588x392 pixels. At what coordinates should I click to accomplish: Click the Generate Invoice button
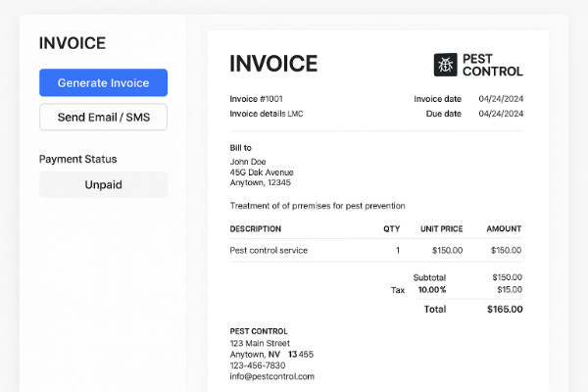point(103,82)
